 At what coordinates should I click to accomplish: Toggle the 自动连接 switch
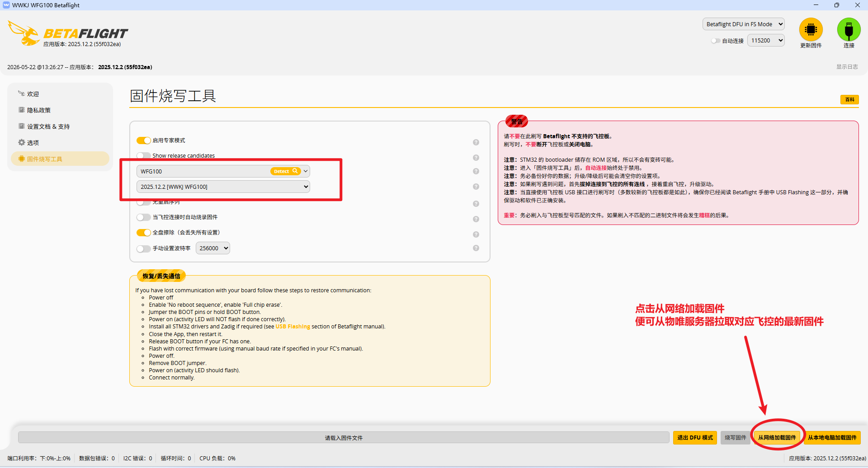tap(716, 41)
